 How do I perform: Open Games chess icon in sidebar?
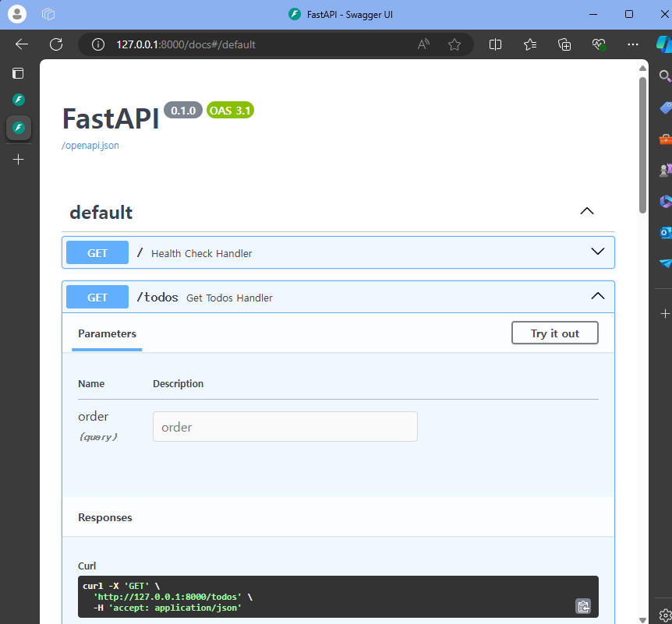coord(666,170)
